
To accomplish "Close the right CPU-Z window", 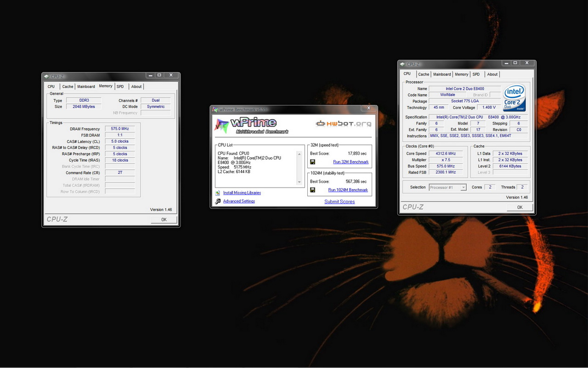I will (x=526, y=63).
